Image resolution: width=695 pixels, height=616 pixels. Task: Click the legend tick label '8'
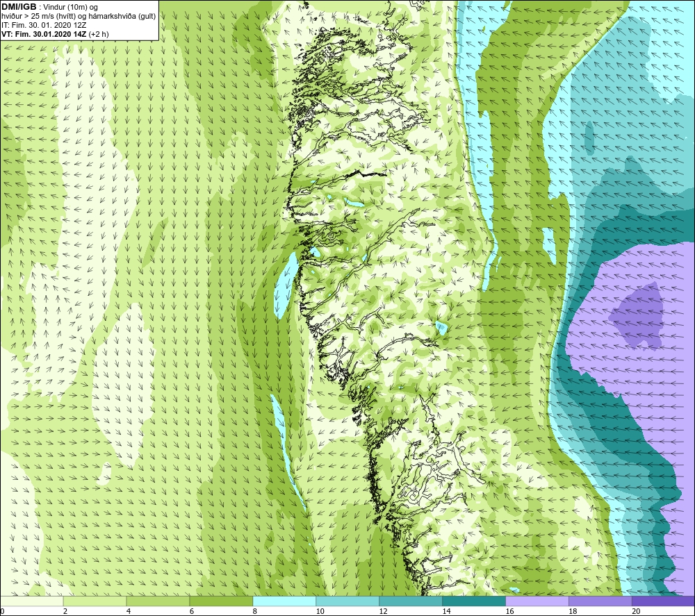click(x=255, y=611)
